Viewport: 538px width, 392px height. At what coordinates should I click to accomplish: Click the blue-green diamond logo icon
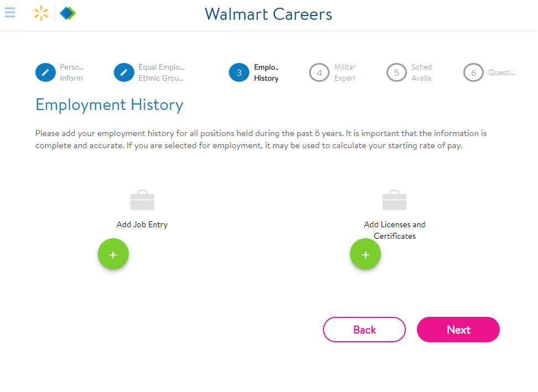pyautogui.click(x=67, y=13)
